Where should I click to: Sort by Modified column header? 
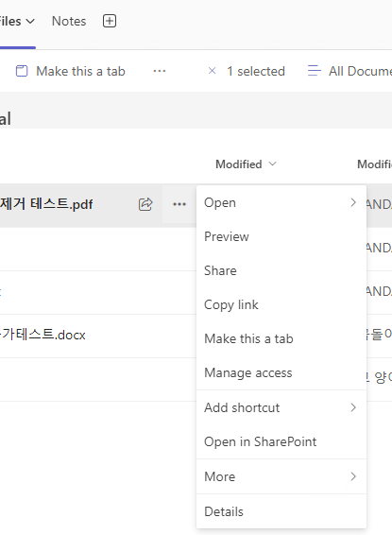pyautogui.click(x=246, y=164)
